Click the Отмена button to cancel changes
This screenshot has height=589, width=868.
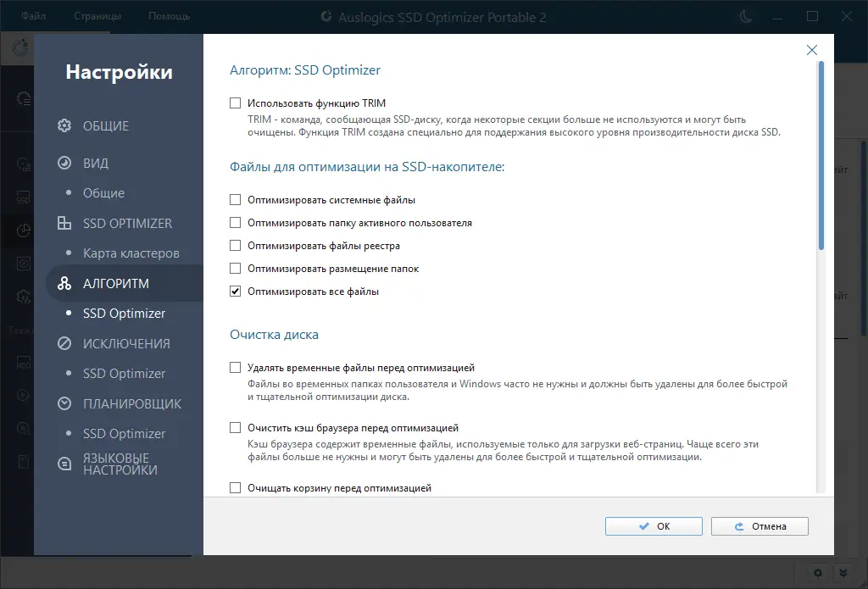tap(759, 525)
